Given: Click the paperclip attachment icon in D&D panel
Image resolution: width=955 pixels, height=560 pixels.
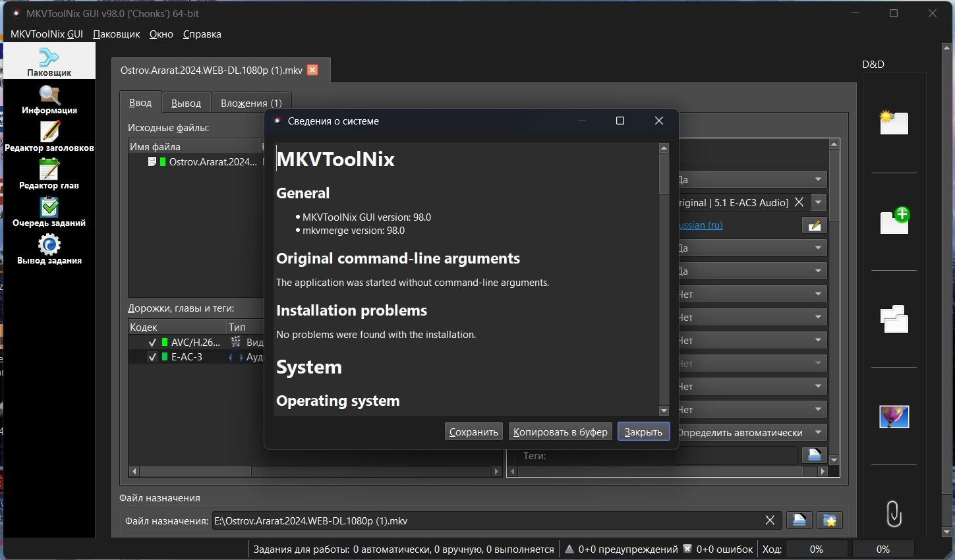Looking at the screenshot, I should tap(894, 514).
